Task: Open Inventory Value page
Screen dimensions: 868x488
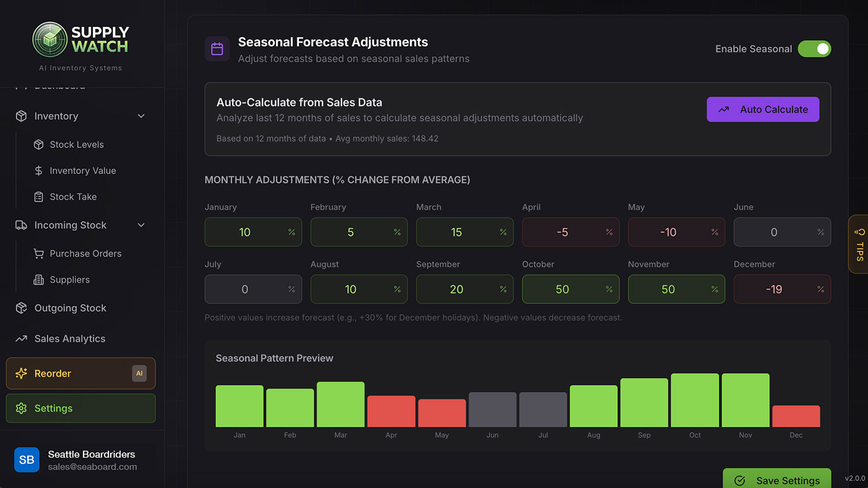Action: click(82, 171)
